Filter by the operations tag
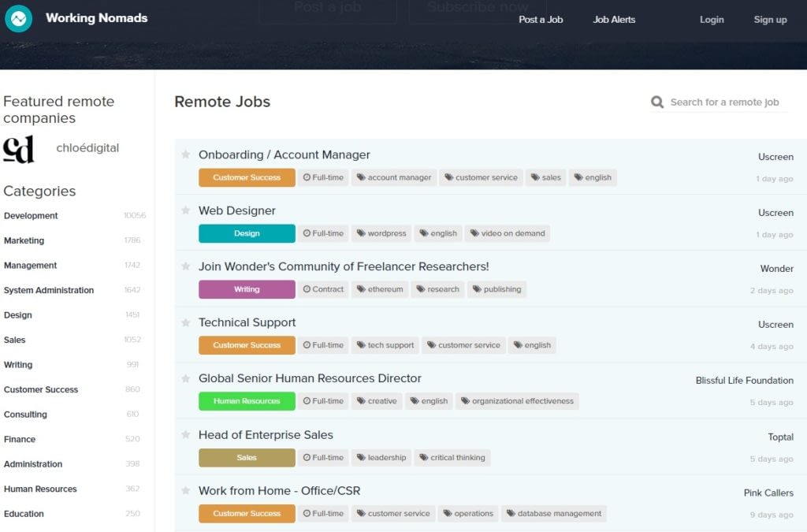Image resolution: width=807 pixels, height=532 pixels. (x=468, y=513)
